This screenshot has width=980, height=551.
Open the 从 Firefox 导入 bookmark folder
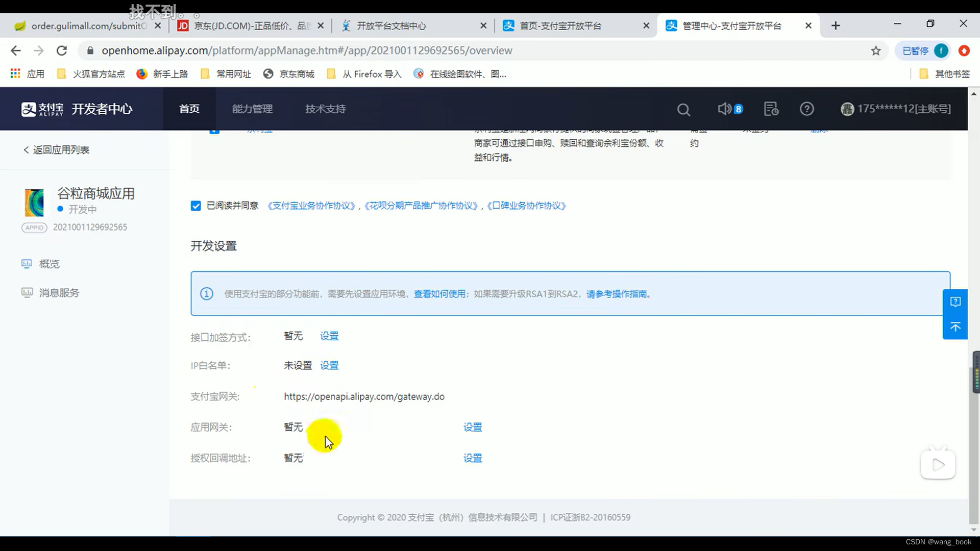pyautogui.click(x=364, y=74)
